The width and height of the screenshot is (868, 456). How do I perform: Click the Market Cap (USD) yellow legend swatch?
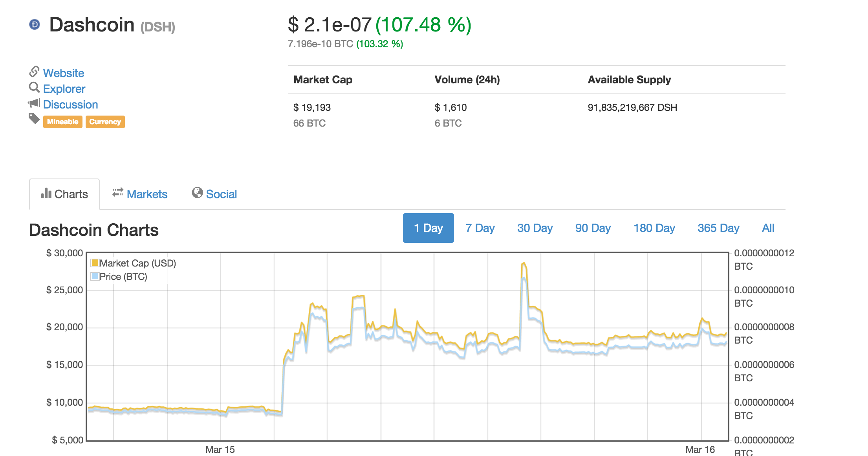(x=95, y=263)
